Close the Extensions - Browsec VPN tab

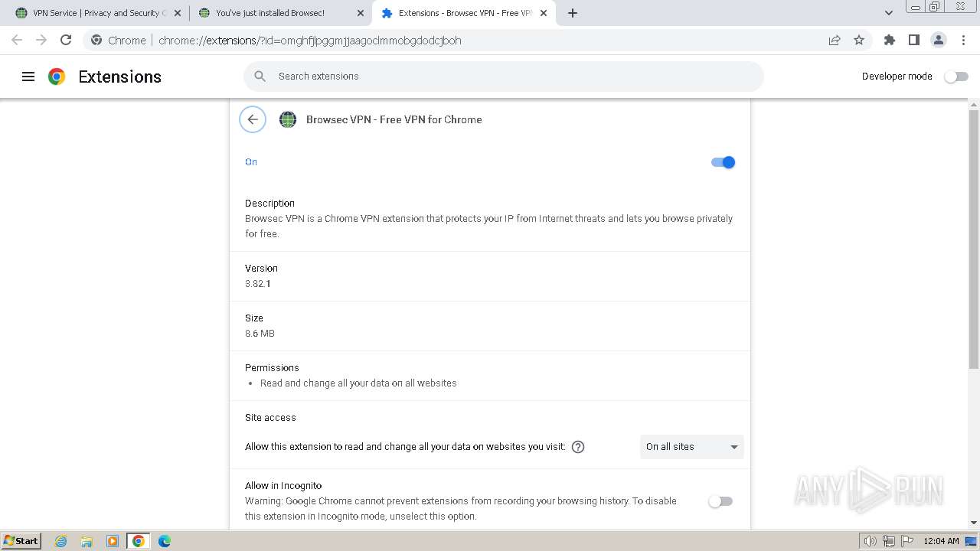tap(544, 13)
